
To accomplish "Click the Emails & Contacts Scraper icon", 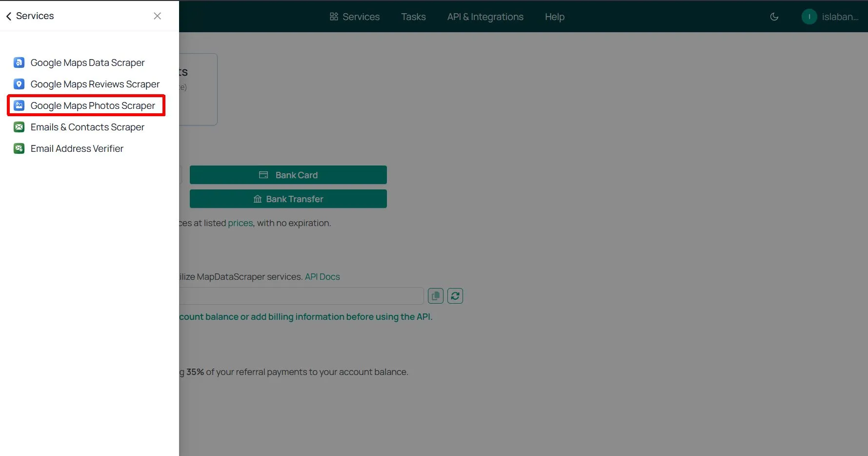I will tap(19, 127).
